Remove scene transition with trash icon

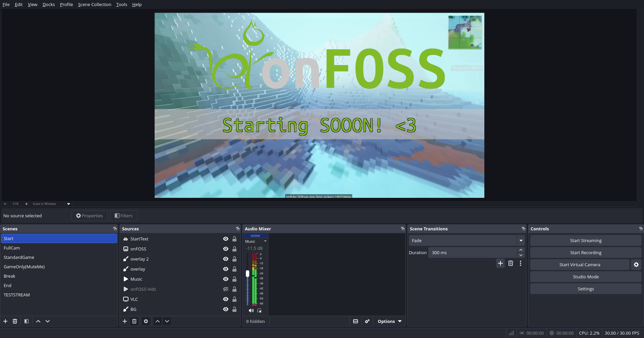pos(511,263)
